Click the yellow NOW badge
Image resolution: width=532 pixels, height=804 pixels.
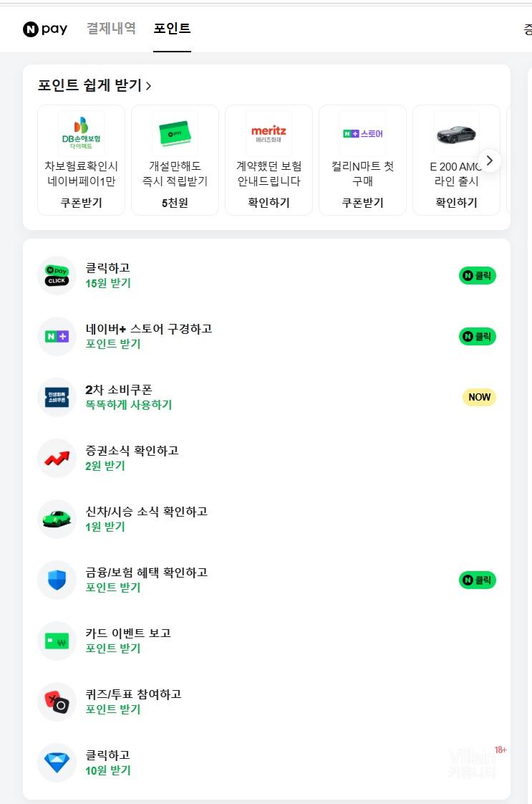(x=479, y=397)
